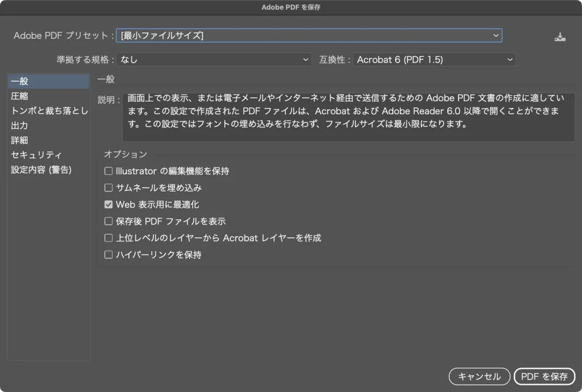Click the PDF を保存 button
582x392 pixels.
coord(544,377)
